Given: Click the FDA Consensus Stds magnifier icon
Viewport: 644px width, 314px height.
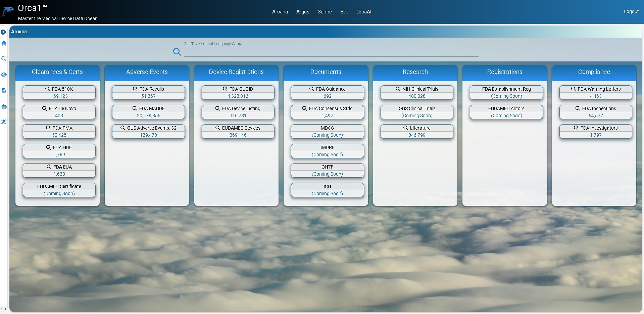Looking at the screenshot, I should [305, 108].
